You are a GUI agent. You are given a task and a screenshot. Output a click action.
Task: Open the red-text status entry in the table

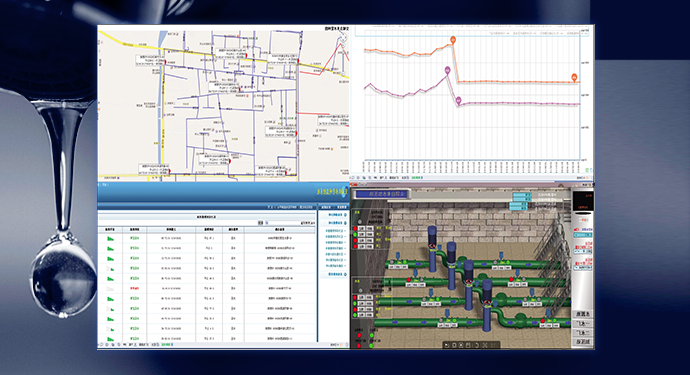(135, 289)
